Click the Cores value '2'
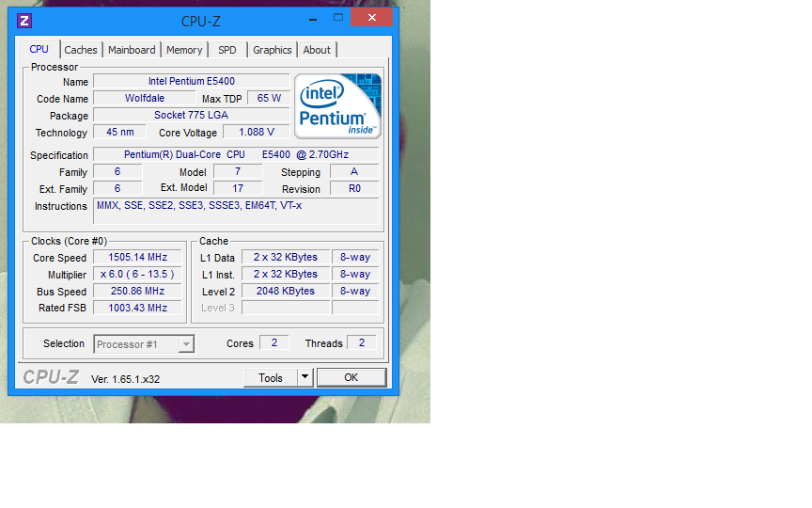812x508 pixels. [273, 342]
